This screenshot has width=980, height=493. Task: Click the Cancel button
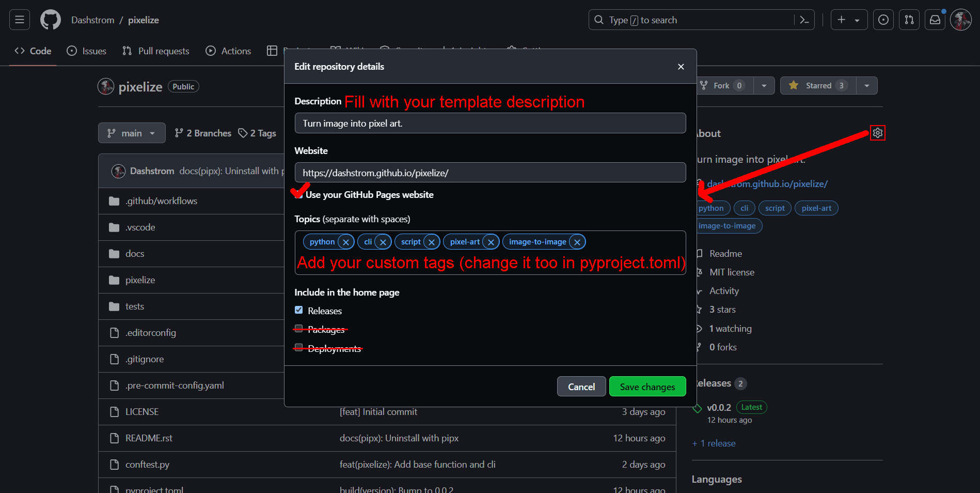[581, 387]
